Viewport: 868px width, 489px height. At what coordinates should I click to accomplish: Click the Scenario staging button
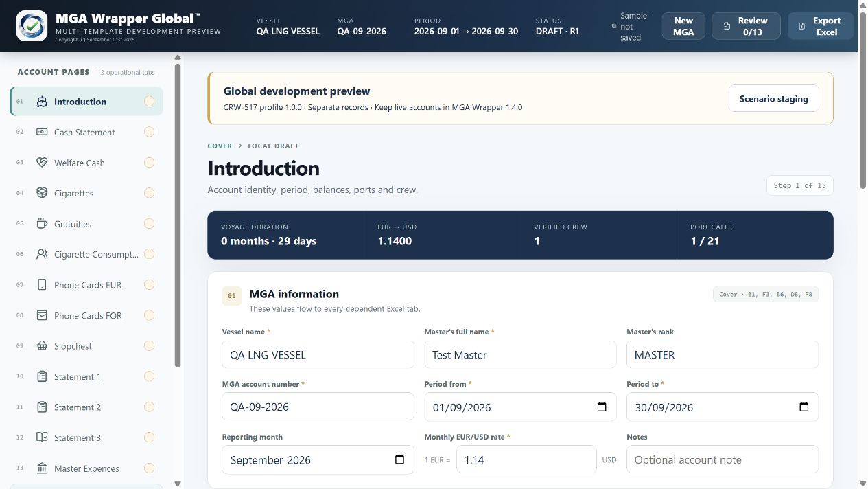(773, 99)
